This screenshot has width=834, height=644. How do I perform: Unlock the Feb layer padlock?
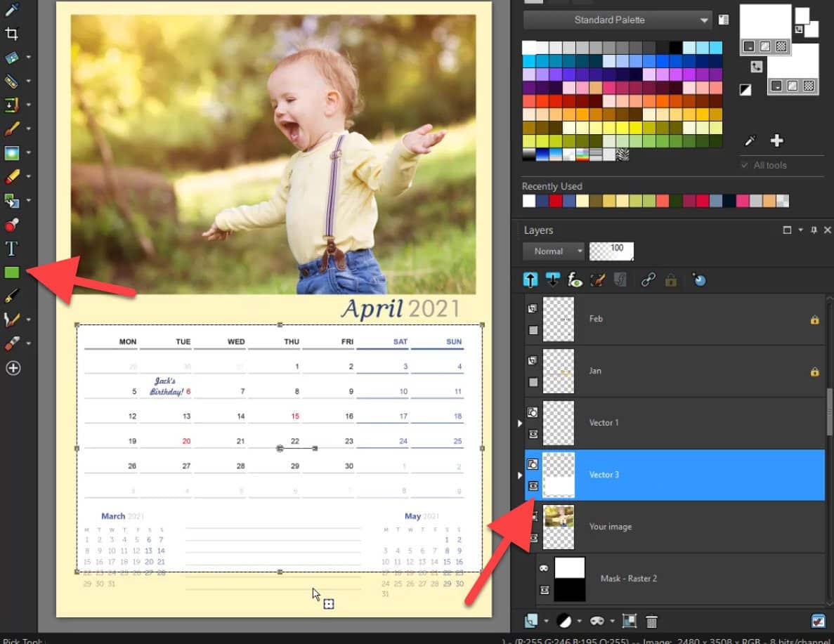(x=816, y=318)
